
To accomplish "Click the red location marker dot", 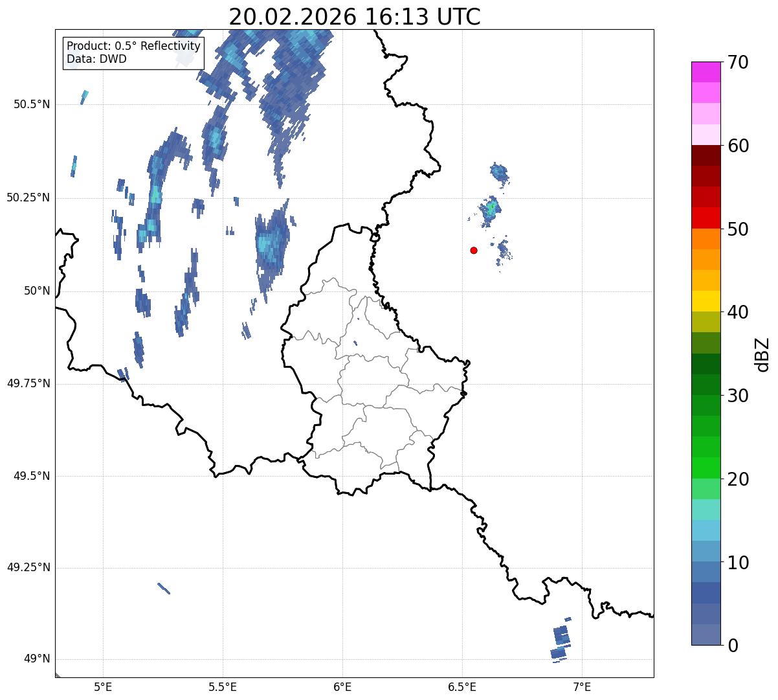I will coord(474,250).
